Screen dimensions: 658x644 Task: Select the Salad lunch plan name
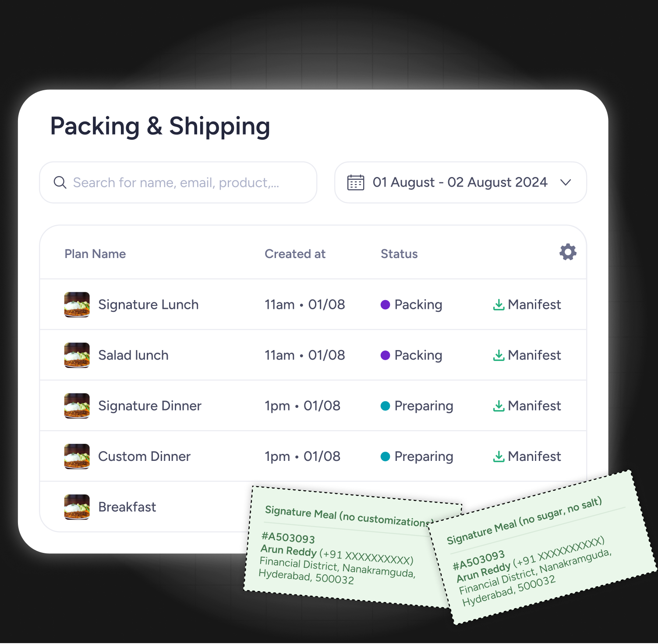133,355
